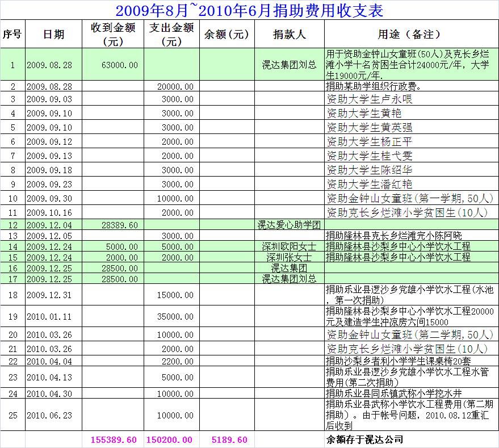The height and width of the screenshot is (448, 499).
Task: Select the expense cell 20000.00
Action: click(171, 86)
